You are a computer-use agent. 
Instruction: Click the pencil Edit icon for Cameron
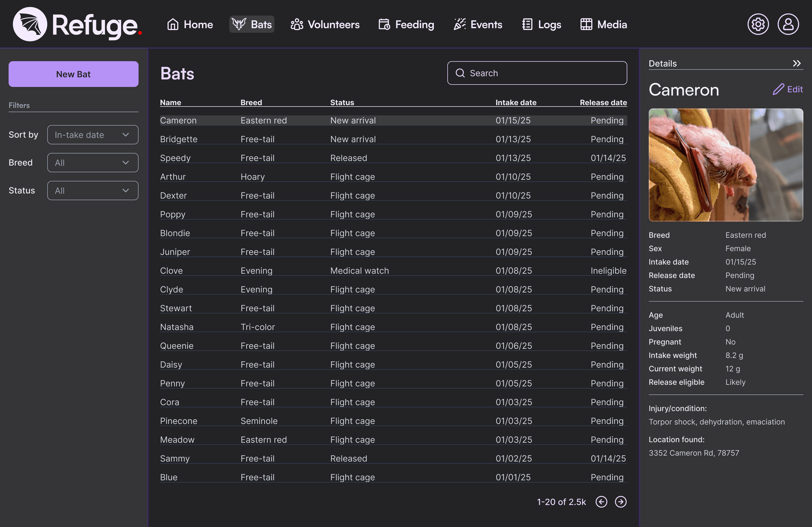(778, 89)
